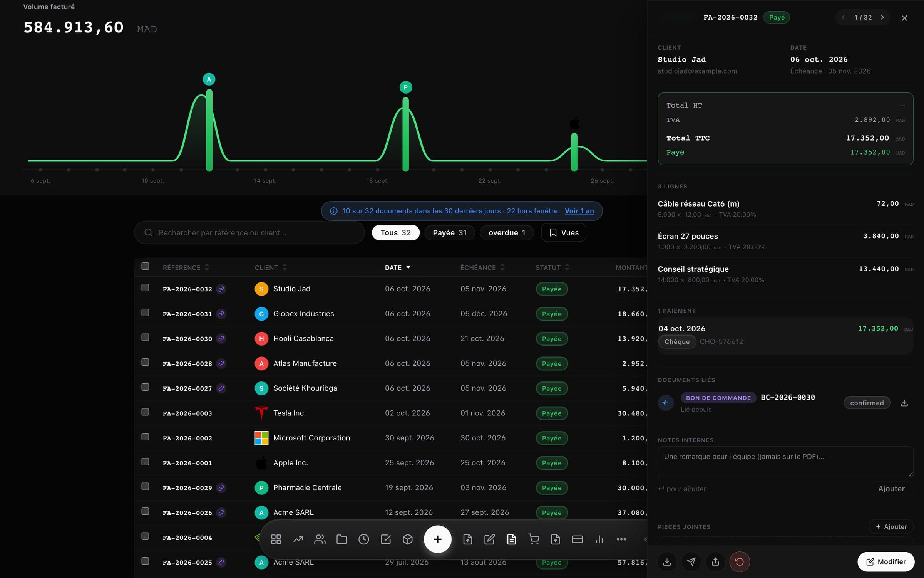Screen dimensions: 924x578
Task: Toggle the Date column sort arrow
Action: pyautogui.click(x=408, y=267)
